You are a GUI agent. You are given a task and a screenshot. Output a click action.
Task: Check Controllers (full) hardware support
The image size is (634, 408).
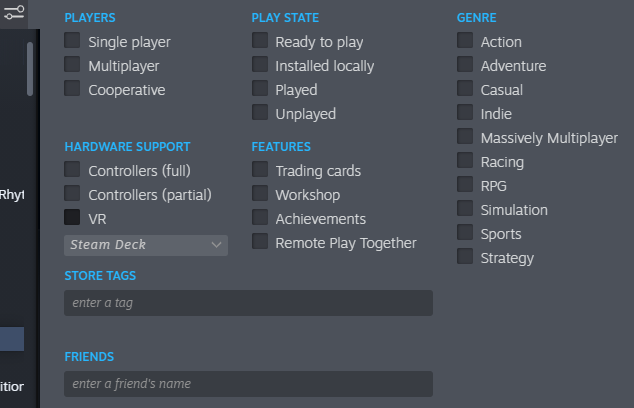(x=72, y=169)
